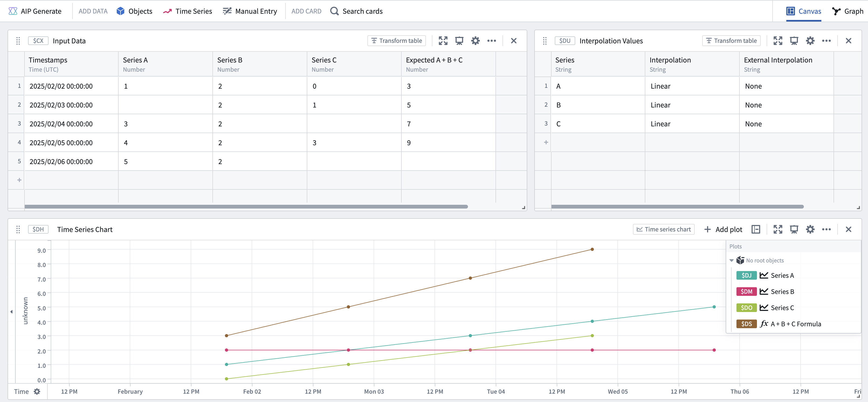The width and height of the screenshot is (868, 402).
Task: Add a new row in Interpolation Values table
Action: (546, 143)
